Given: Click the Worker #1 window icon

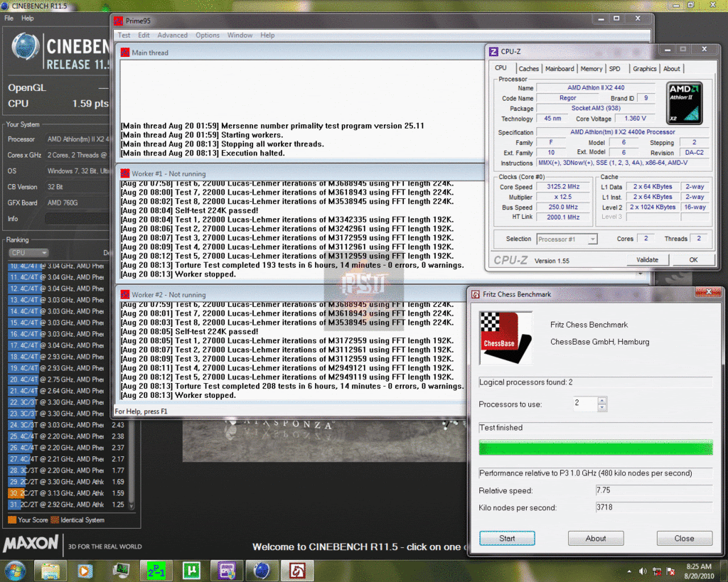Looking at the screenshot, I should click(x=125, y=173).
